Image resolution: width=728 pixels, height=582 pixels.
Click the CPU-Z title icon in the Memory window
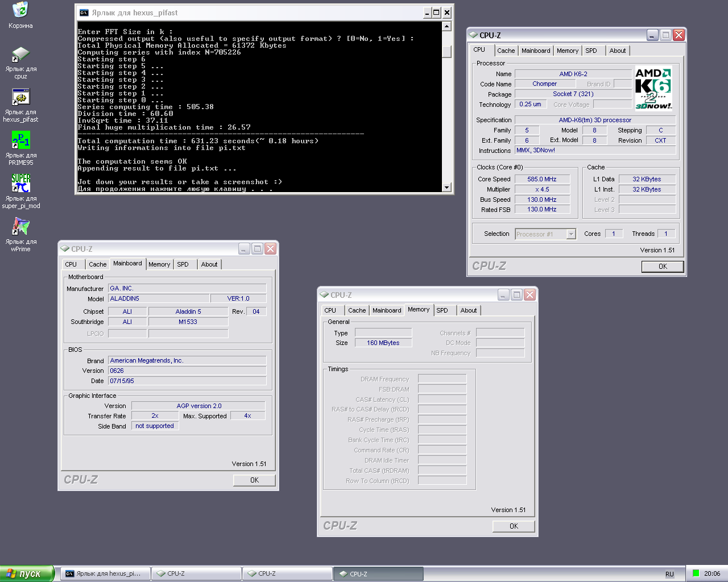tap(324, 295)
